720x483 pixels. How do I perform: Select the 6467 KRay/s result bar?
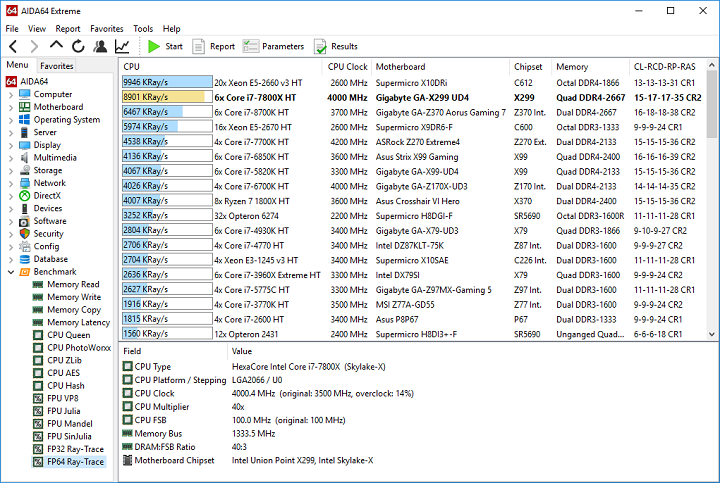167,112
